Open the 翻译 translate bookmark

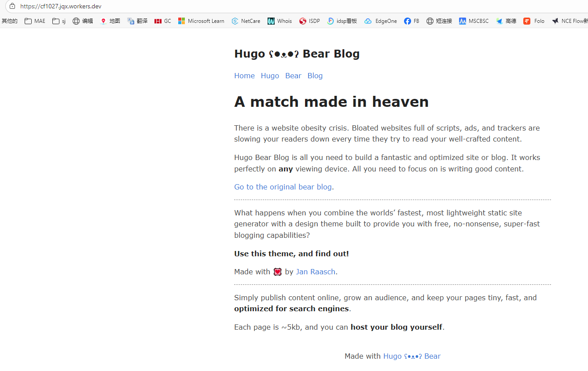(x=137, y=21)
